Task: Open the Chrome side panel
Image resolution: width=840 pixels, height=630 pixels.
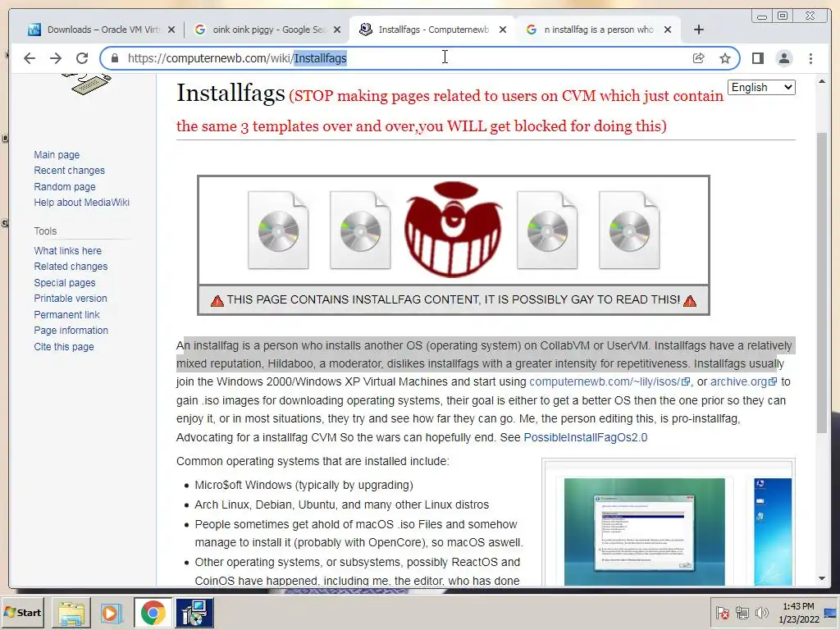Action: (757, 58)
